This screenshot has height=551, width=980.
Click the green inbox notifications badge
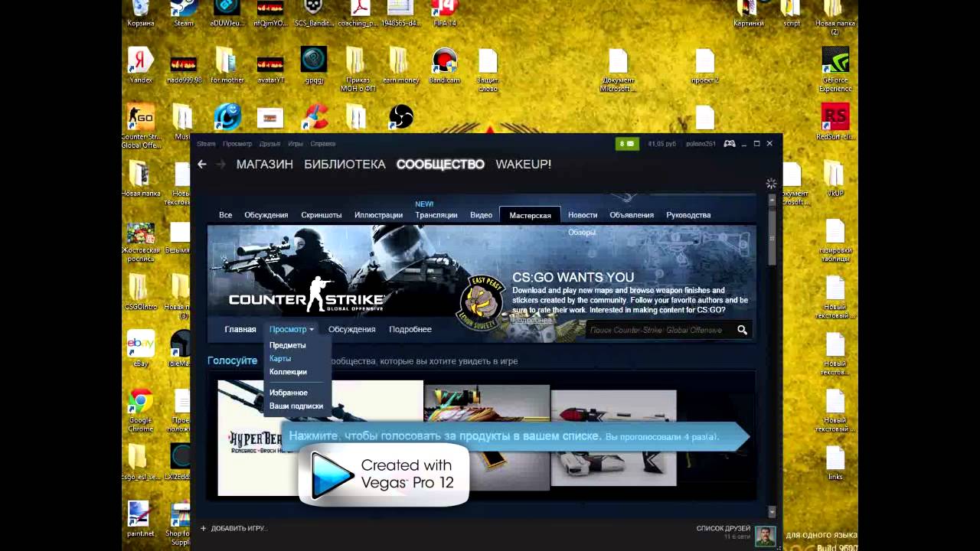[x=627, y=143]
